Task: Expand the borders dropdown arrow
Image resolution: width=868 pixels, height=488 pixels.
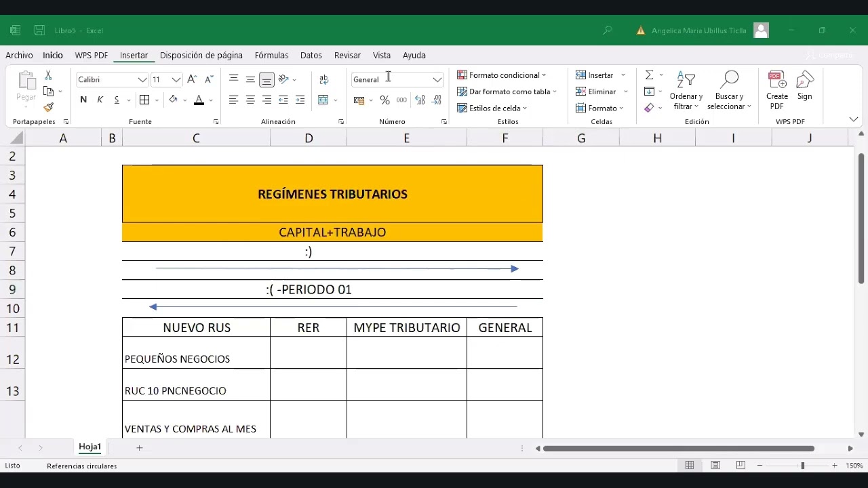Action: (x=157, y=100)
